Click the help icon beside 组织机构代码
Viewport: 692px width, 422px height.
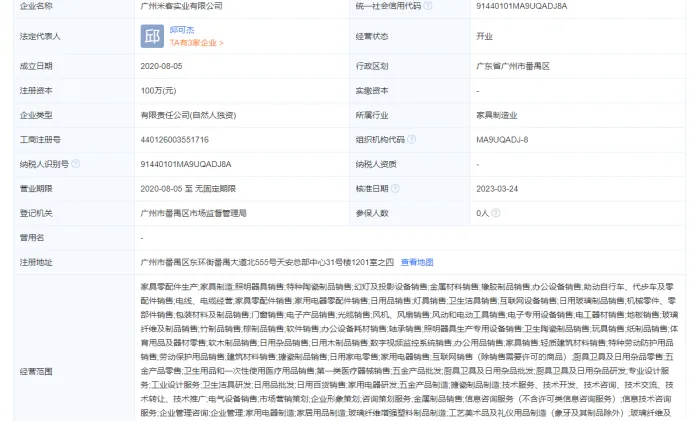click(411, 139)
